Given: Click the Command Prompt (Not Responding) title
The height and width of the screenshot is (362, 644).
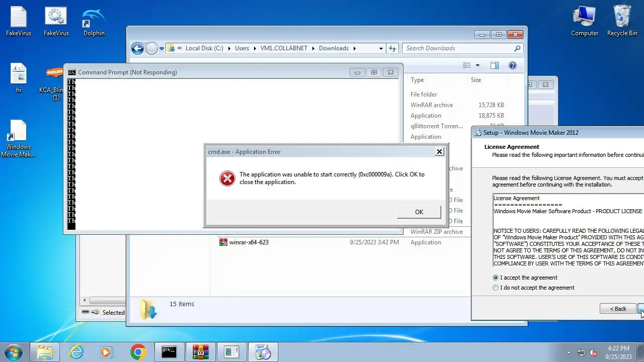Looking at the screenshot, I should click(x=127, y=72).
